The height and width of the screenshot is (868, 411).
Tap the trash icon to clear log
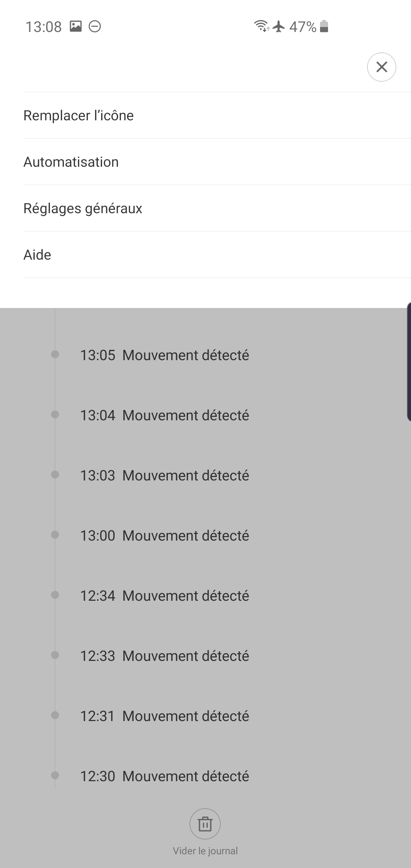coord(205,824)
